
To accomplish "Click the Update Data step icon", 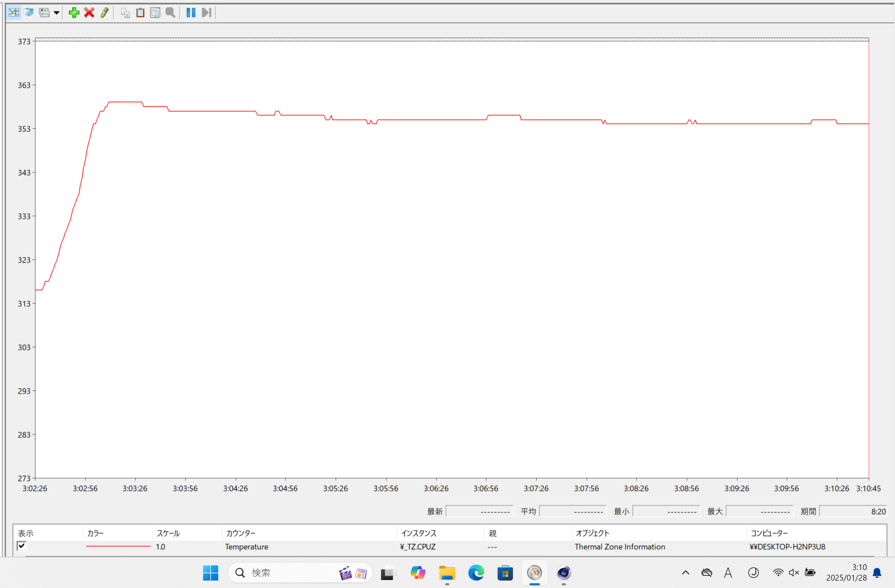I will 206,12.
